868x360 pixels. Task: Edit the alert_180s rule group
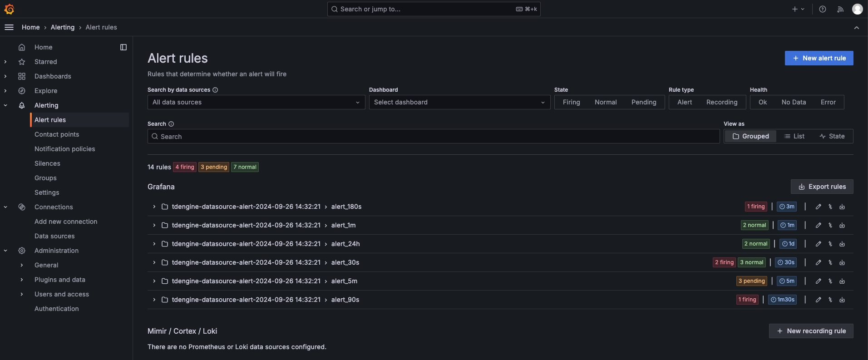pyautogui.click(x=818, y=207)
